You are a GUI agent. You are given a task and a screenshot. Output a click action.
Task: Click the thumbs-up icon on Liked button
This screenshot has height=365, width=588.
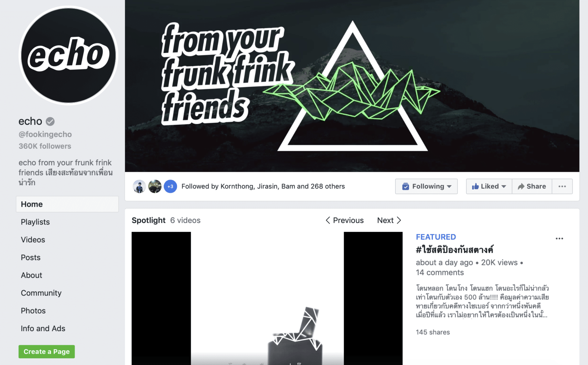click(x=475, y=186)
